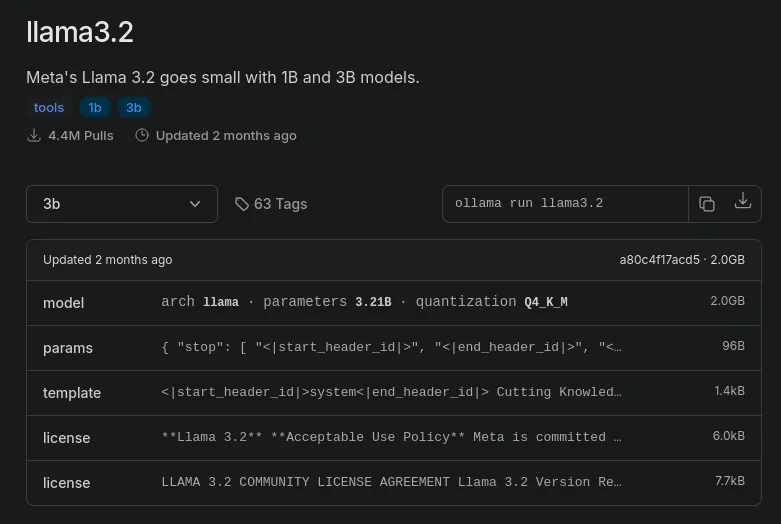Open the 3b model size dropdown

(122, 204)
